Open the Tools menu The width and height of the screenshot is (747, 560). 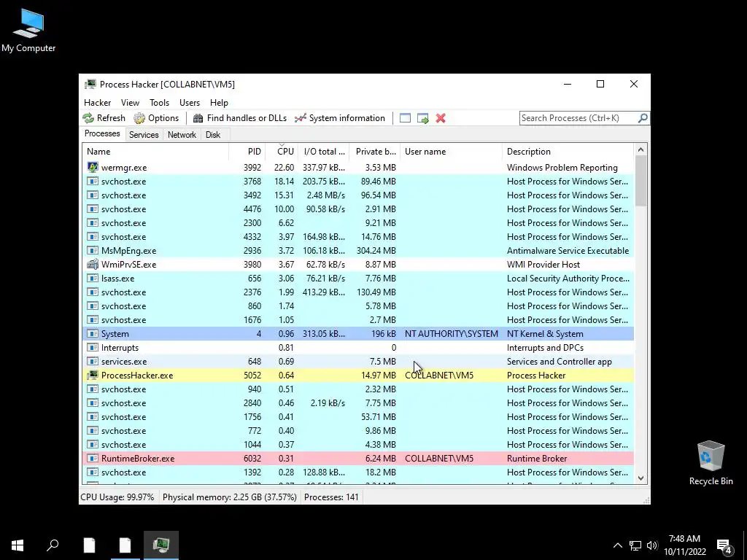click(x=159, y=103)
